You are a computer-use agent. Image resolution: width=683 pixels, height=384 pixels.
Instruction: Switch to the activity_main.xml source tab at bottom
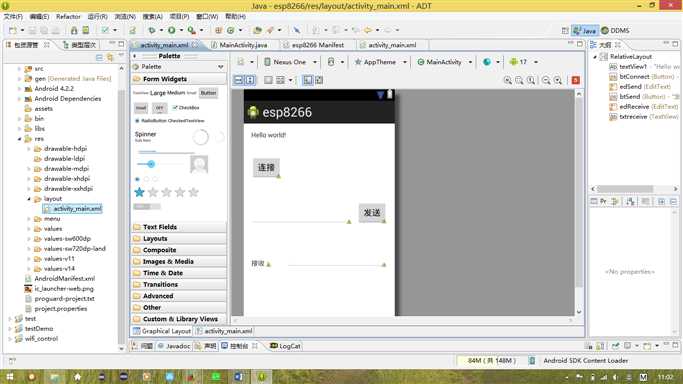click(224, 331)
